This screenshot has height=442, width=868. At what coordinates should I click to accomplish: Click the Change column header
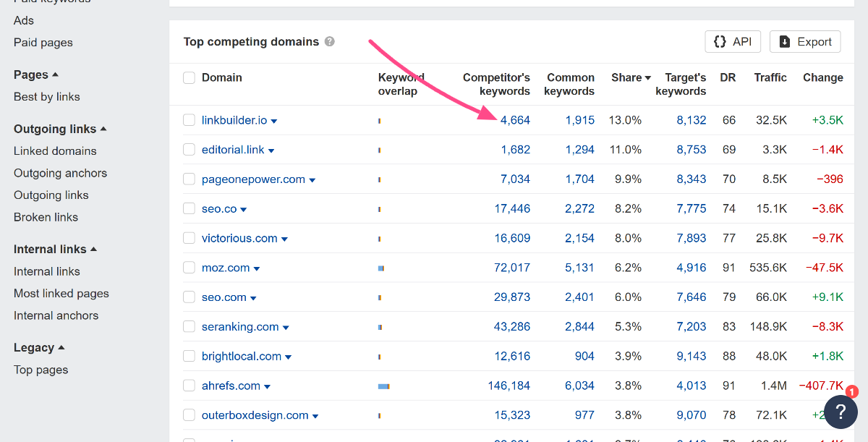(823, 77)
